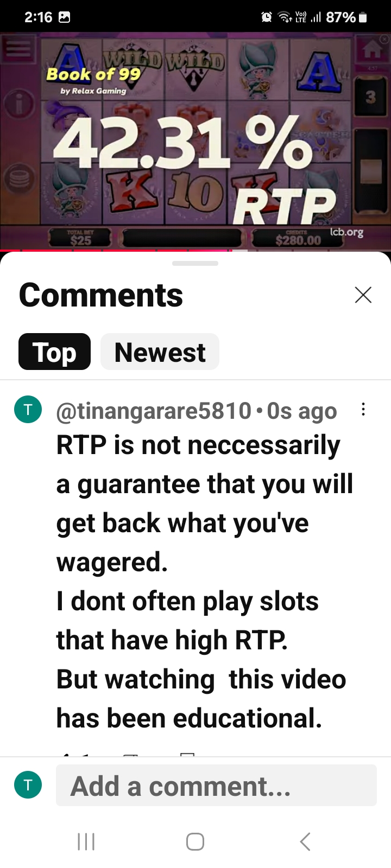Open recent apps with the navigation button
391x868 pixels.
pos(86,841)
